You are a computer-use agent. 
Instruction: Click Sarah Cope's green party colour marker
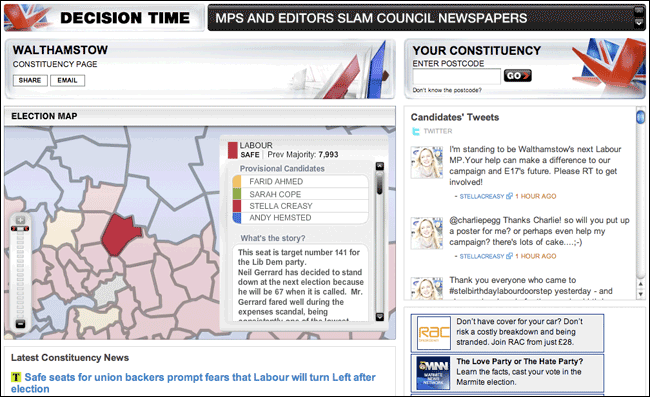tap(237, 194)
